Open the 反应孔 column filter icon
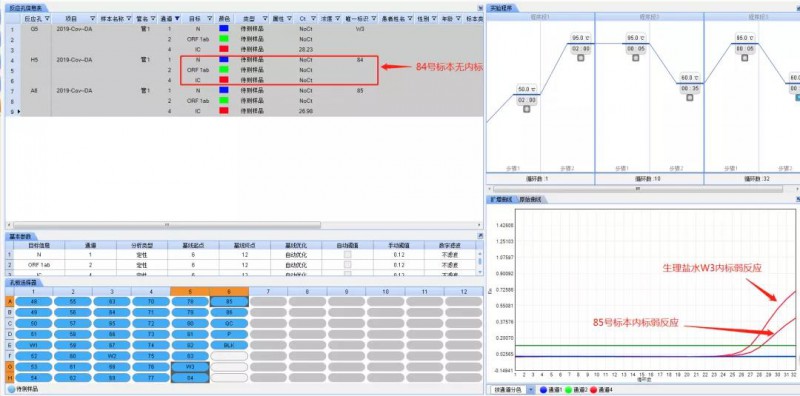This screenshot has height=396, width=800. point(47,18)
